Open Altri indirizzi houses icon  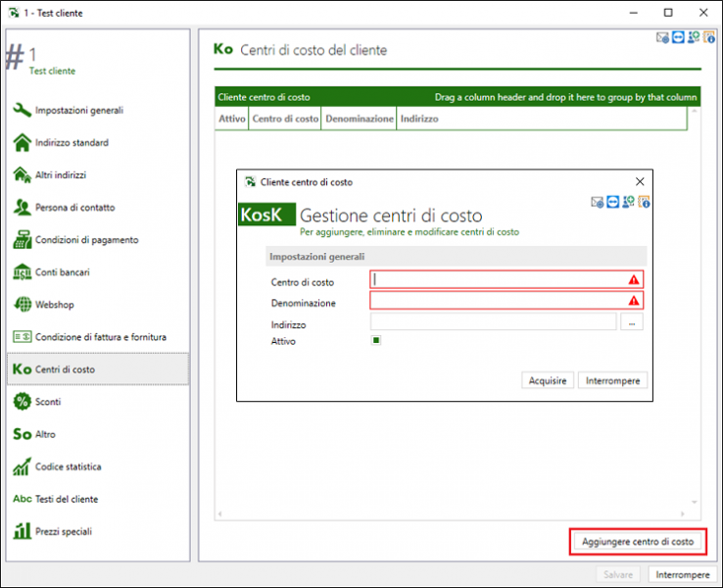click(x=23, y=174)
